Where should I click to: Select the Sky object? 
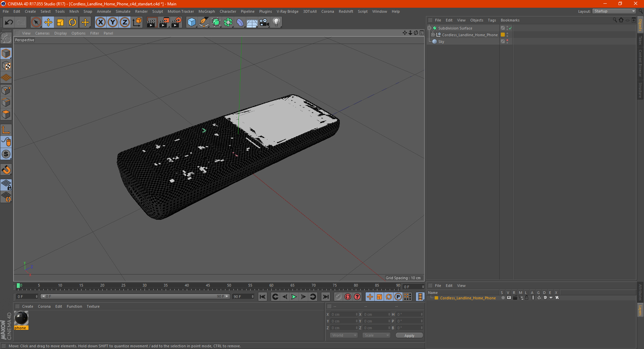[x=441, y=42]
